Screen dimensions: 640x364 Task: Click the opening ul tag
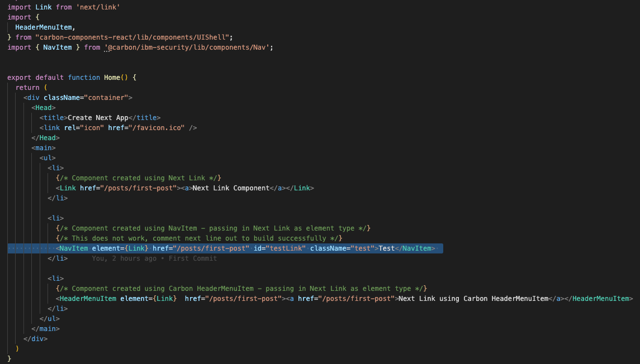click(x=48, y=158)
